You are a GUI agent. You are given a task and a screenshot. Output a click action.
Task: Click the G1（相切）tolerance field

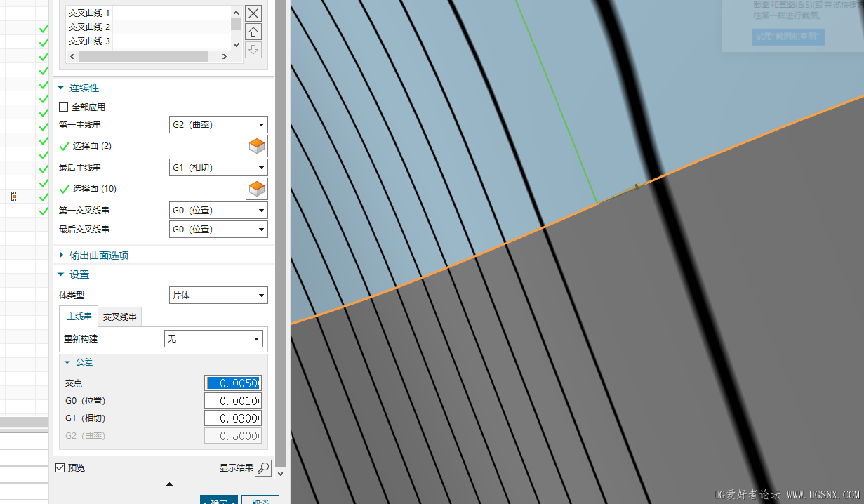coord(233,418)
